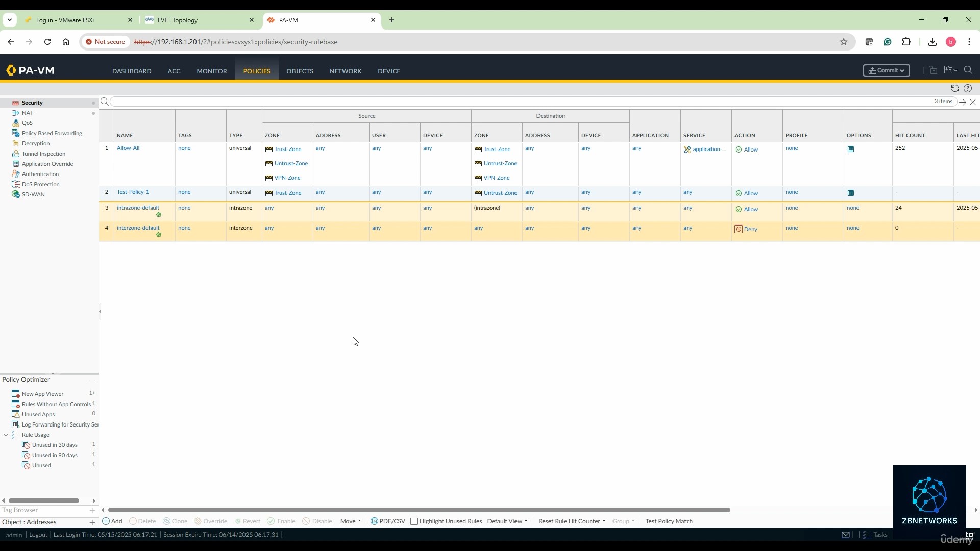Image resolution: width=980 pixels, height=551 pixels.
Task: Open the config save/load folder icon dropdown
Action: 950,70
